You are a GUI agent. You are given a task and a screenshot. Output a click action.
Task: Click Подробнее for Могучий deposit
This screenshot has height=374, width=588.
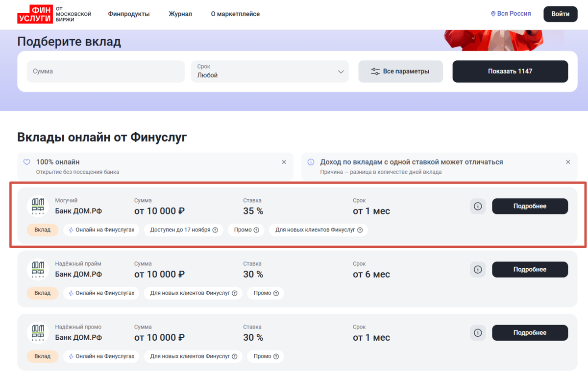[530, 206]
